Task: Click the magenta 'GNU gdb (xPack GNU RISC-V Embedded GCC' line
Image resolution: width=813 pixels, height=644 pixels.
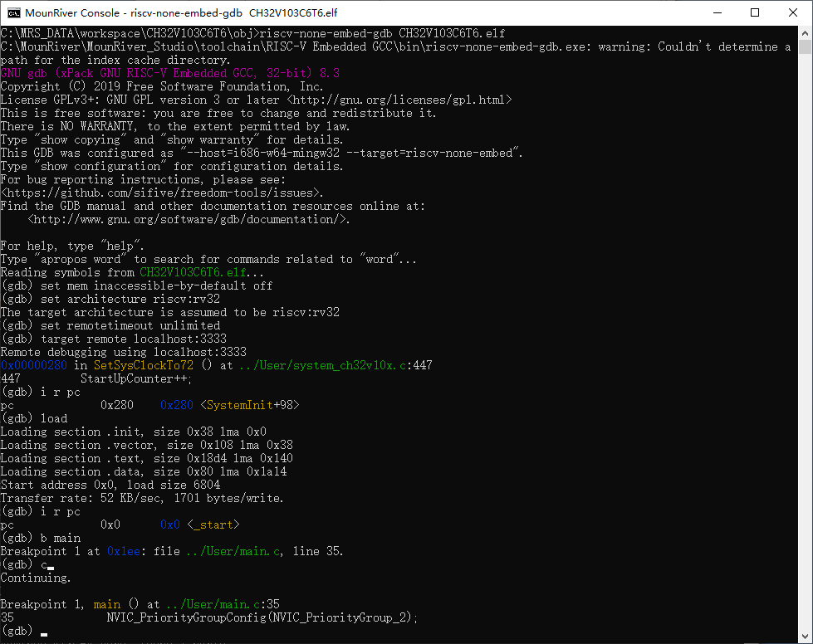Action: point(170,73)
